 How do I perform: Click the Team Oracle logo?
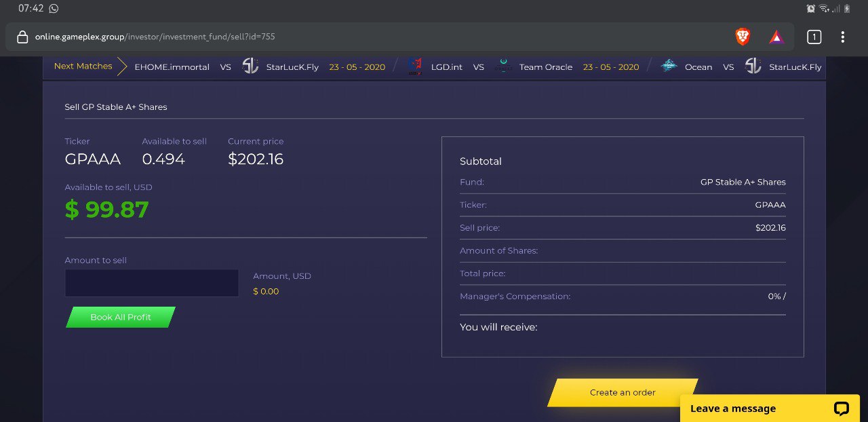[502, 66]
